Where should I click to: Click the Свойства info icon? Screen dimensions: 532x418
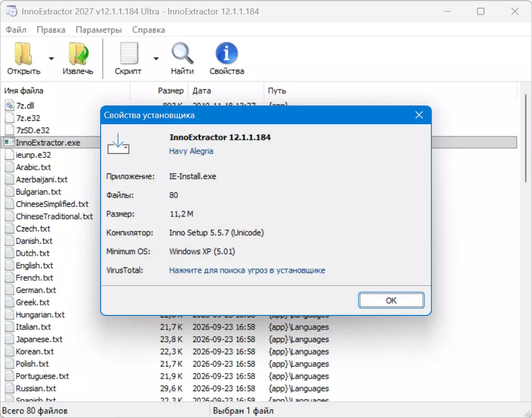[x=227, y=53]
